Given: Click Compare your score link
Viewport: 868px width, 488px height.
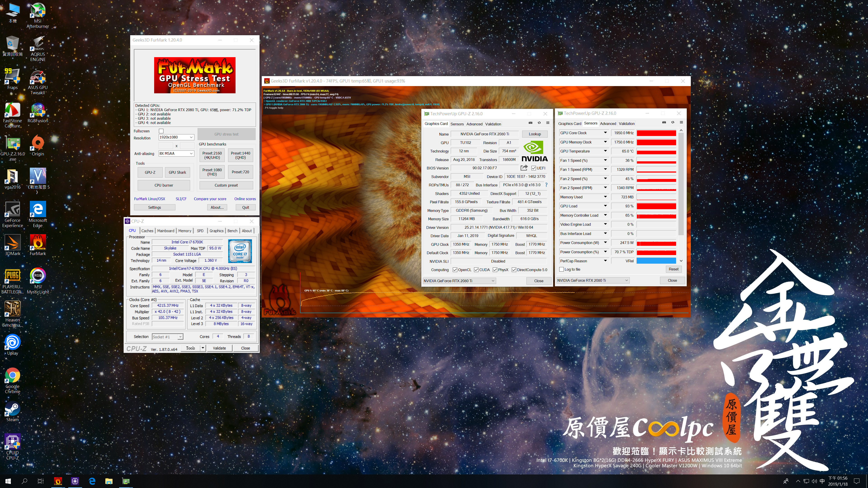Looking at the screenshot, I should pyautogui.click(x=210, y=199).
